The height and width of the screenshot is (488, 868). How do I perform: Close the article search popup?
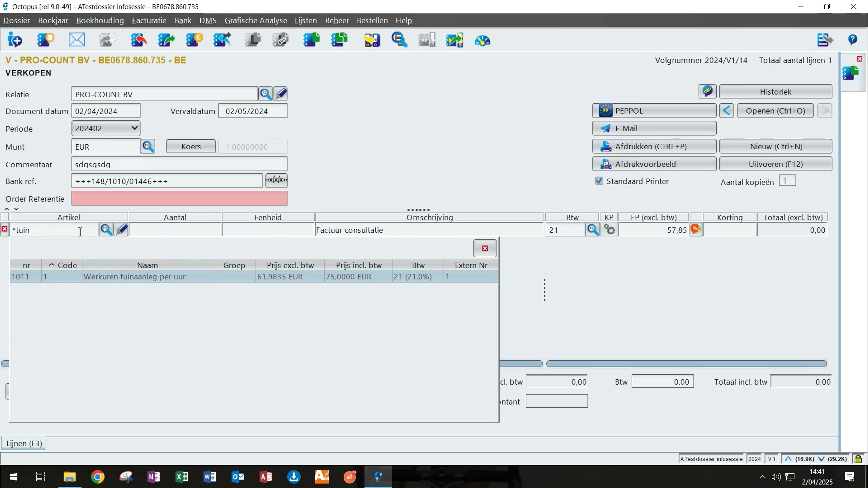point(485,249)
